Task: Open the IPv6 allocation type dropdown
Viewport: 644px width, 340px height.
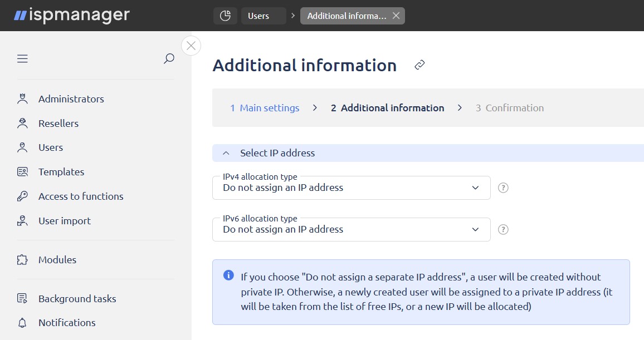Action: pyautogui.click(x=351, y=230)
